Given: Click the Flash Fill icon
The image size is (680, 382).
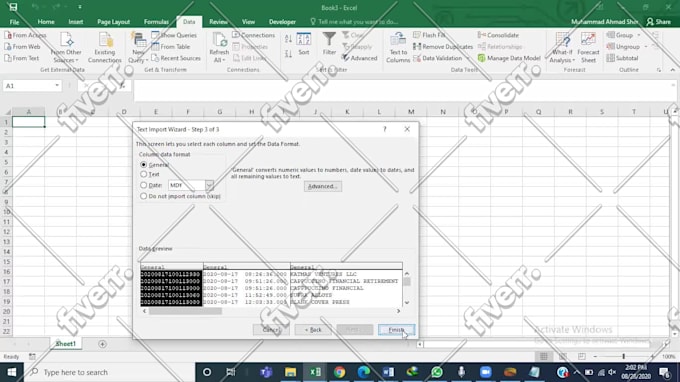Looking at the screenshot, I should 417,35.
